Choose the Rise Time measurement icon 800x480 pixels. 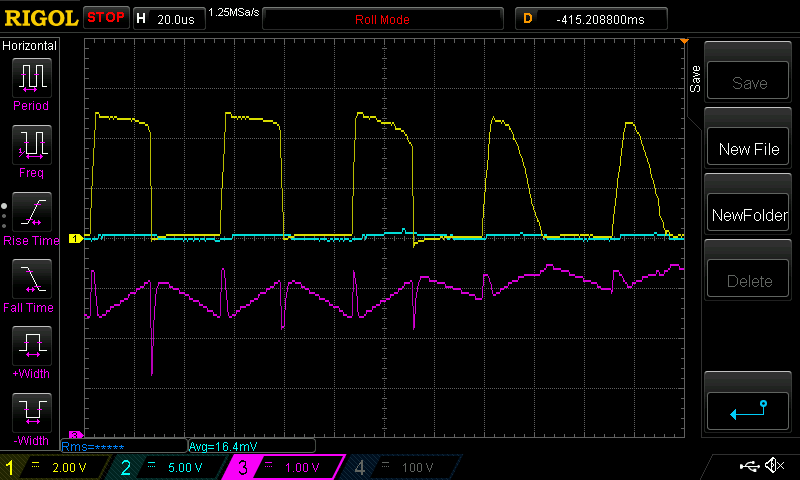point(30,213)
